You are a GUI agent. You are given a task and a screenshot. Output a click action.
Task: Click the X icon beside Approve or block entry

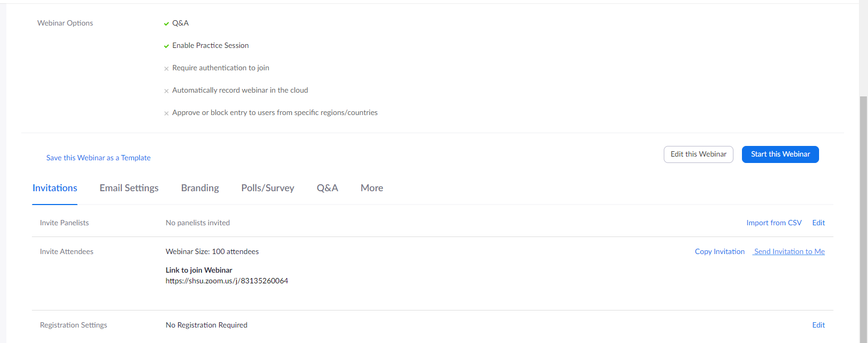tap(166, 113)
